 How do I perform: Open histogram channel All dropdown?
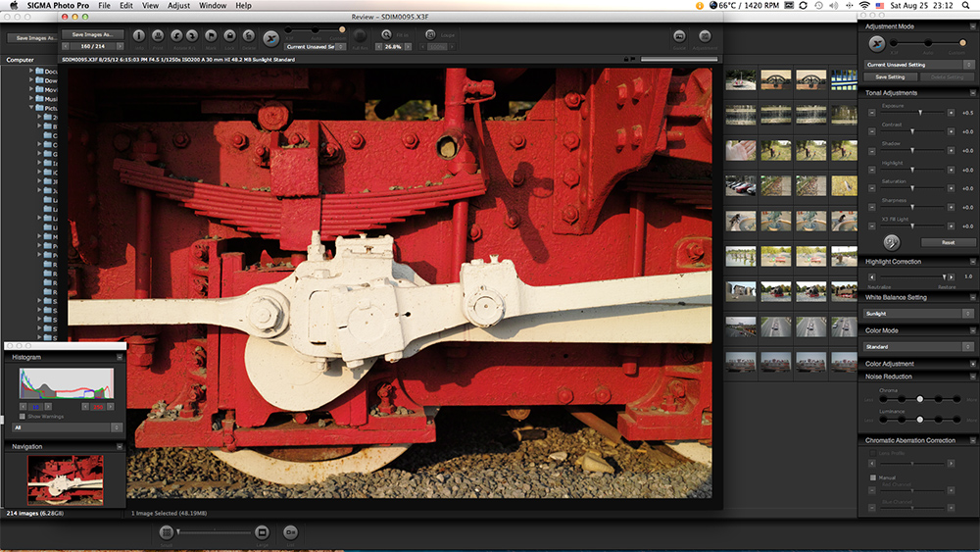tap(67, 427)
